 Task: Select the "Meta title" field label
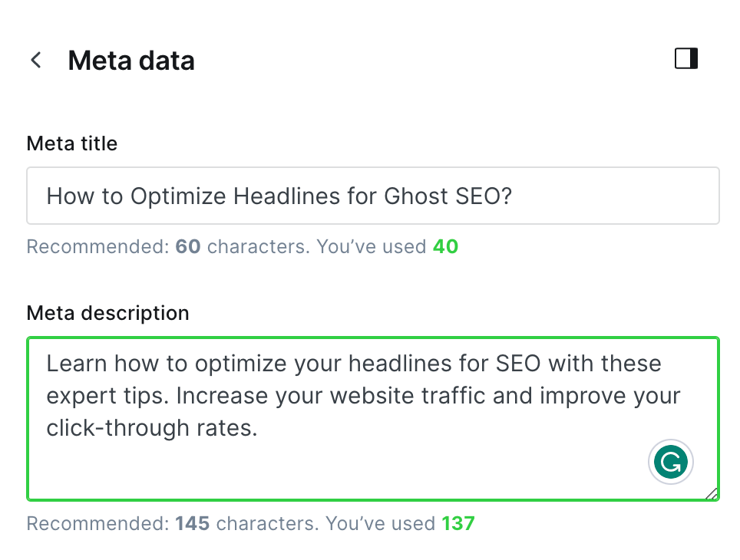(x=72, y=143)
